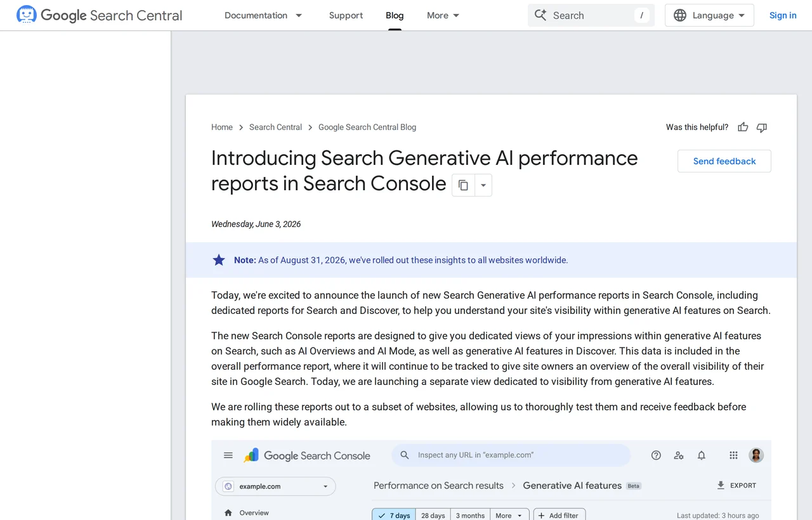Select the 7 days range toggle
Image resolution: width=812 pixels, height=520 pixels.
(394, 516)
